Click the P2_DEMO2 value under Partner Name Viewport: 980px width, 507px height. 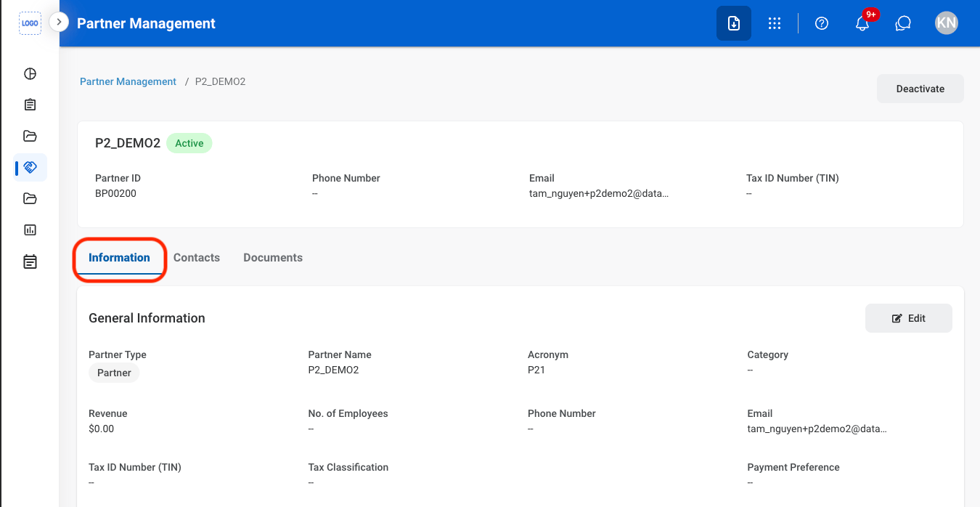[333, 370]
